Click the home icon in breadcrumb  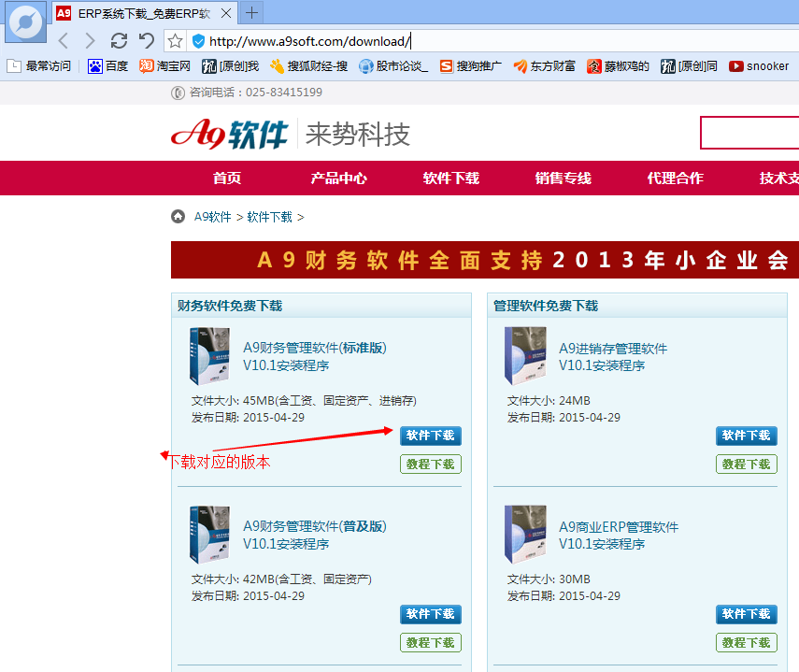[178, 217]
